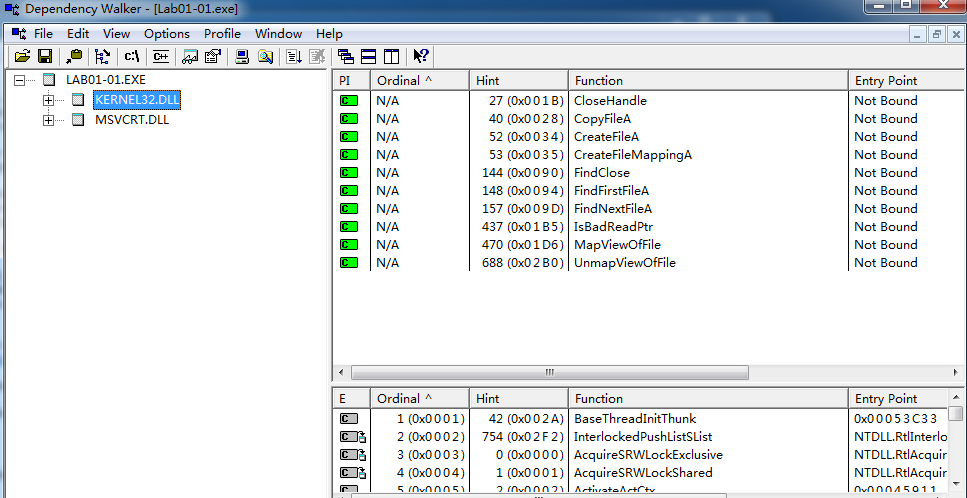
Task: Collapse the LAB01-01.EXE tree node
Action: pos(20,80)
